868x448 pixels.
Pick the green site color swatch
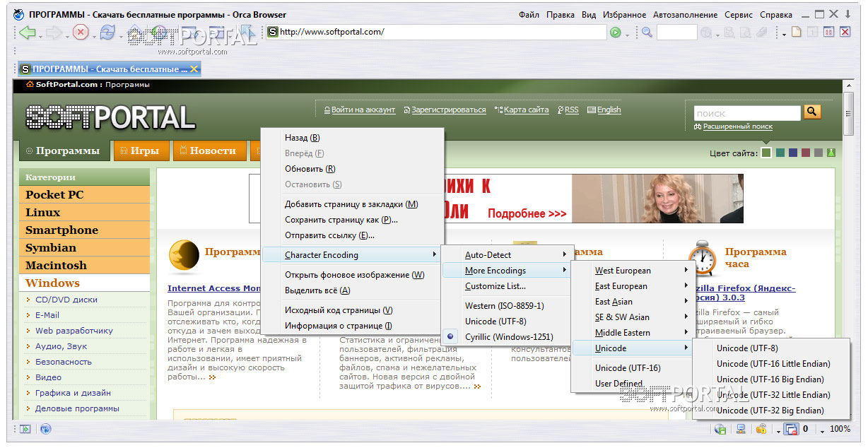tap(766, 153)
